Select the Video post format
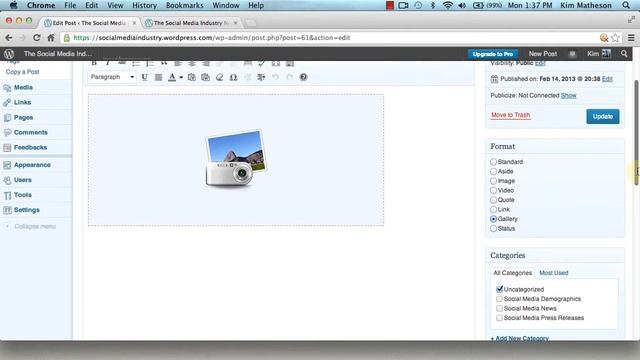640x360 pixels. pos(493,190)
